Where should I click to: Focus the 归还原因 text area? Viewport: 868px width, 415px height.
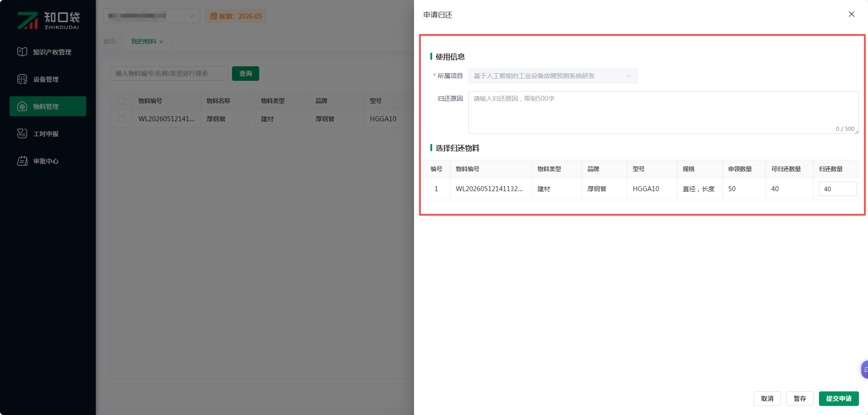pos(663,113)
